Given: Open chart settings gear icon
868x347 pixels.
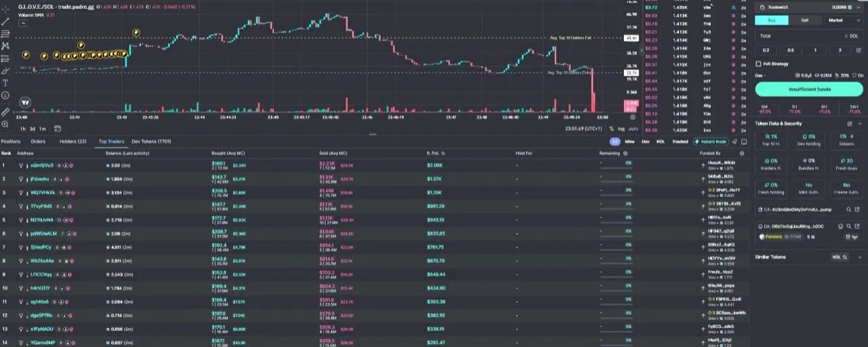Looking at the screenshot, I should click(x=633, y=117).
